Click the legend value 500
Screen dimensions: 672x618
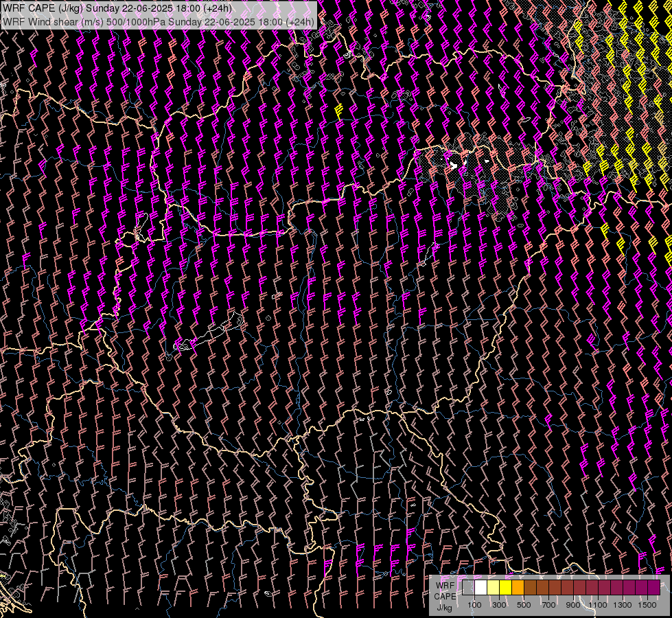coord(524,605)
